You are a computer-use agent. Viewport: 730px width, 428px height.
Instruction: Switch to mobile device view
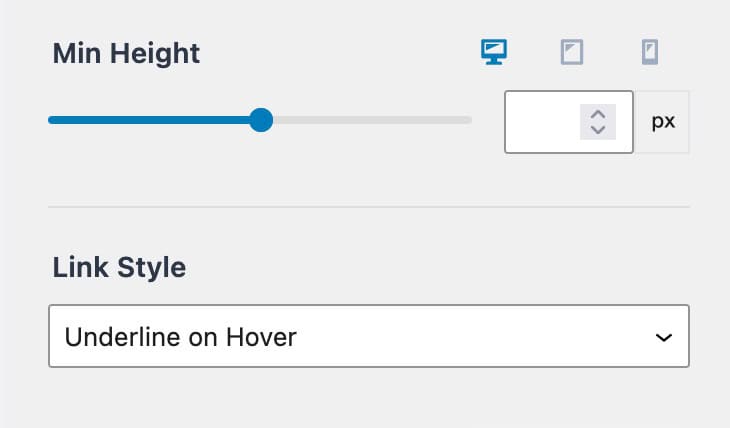tap(650, 52)
